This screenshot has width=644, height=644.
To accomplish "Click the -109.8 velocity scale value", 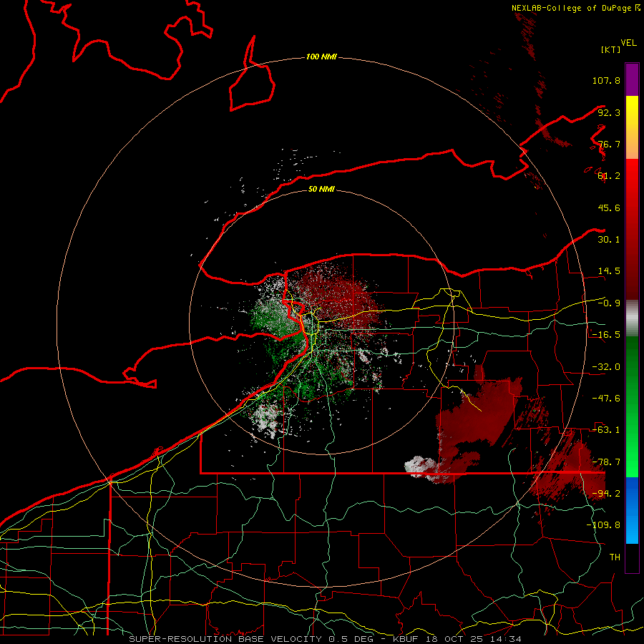I will pyautogui.click(x=603, y=525).
